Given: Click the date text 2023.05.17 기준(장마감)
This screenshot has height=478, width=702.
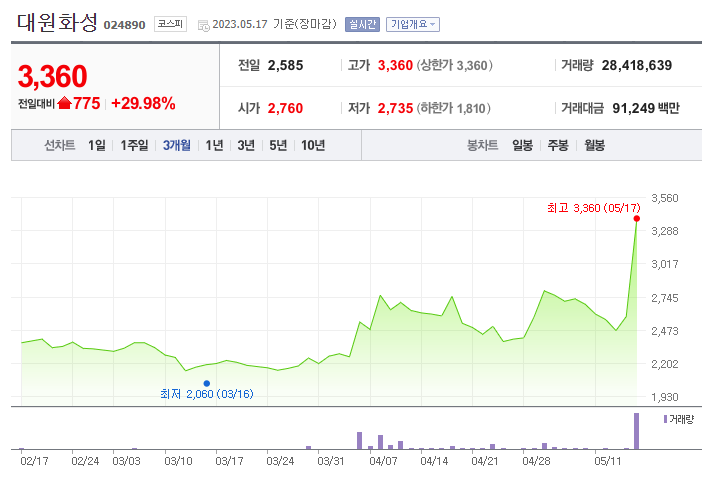Looking at the screenshot, I should [x=274, y=24].
